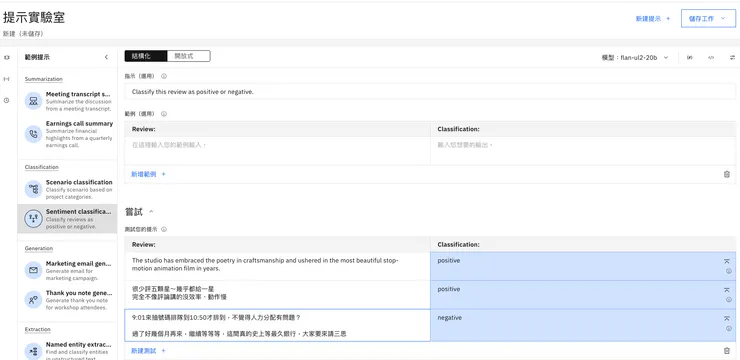
Task: Select Earnings call summary phone icon
Action: coord(33,134)
